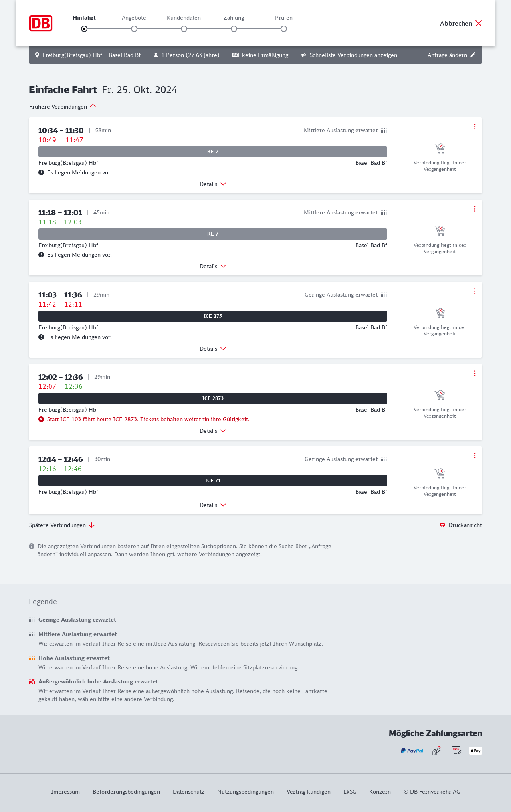Click the Hinfahrt step label

click(84, 18)
